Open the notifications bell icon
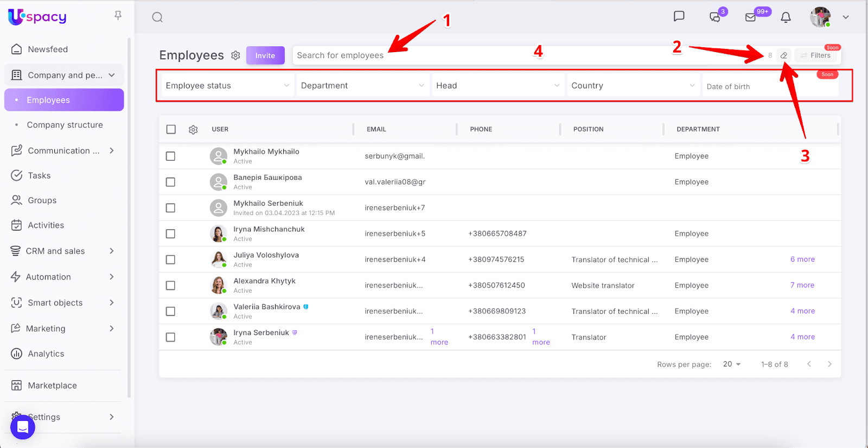 coord(786,17)
